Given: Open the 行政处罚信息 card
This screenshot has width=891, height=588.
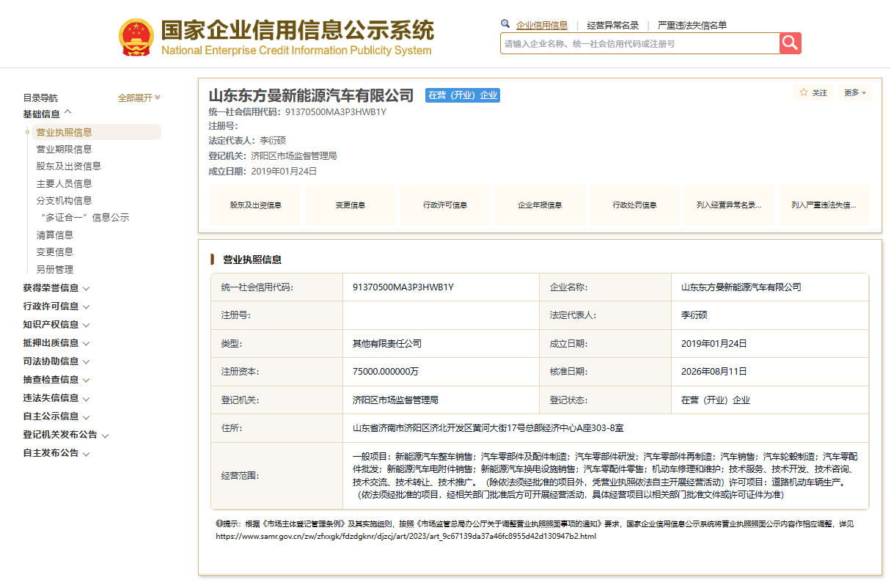Looking at the screenshot, I should (635, 205).
